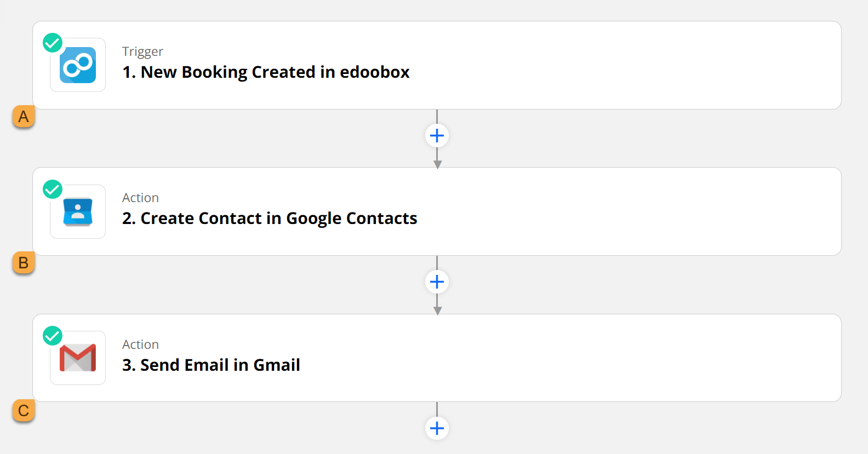Click the plus icon between steps 1 and 2
This screenshot has width=868, height=454.
coord(437,135)
